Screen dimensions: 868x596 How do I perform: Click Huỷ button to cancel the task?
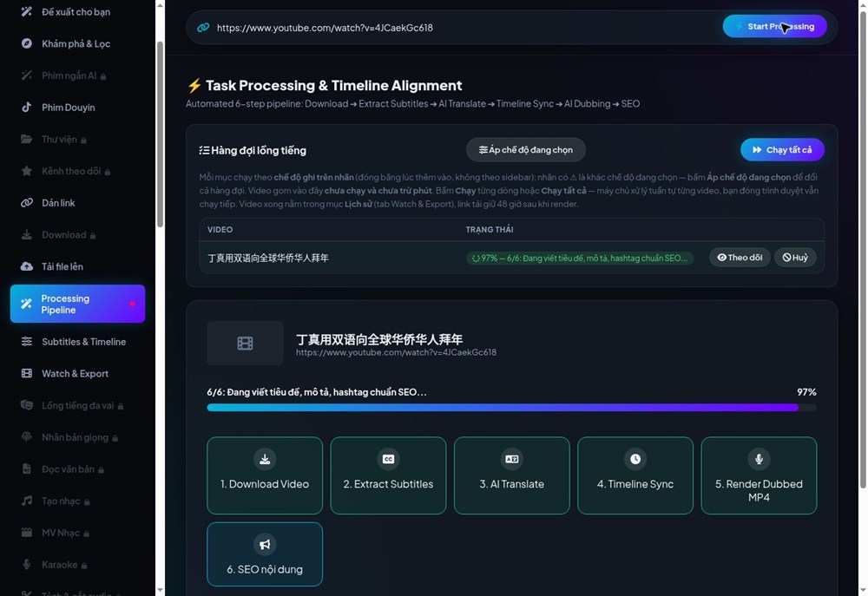click(795, 258)
